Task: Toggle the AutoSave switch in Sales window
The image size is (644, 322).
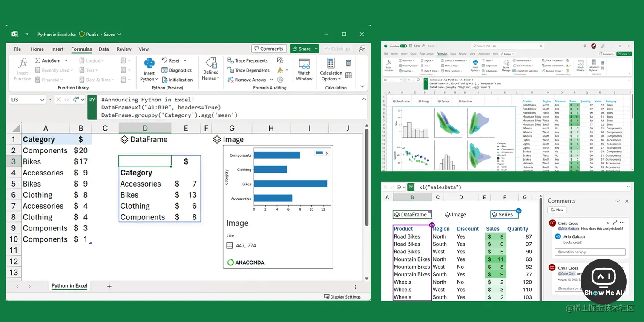Action: [404, 46]
